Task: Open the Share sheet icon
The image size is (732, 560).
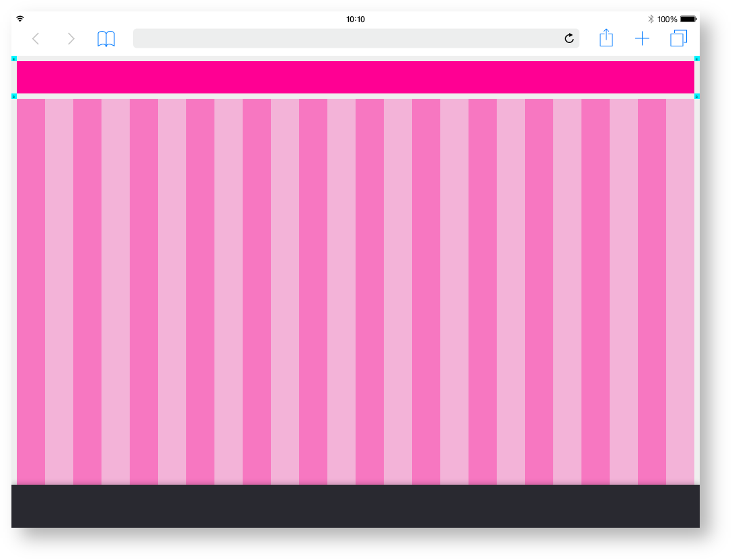Action: pos(606,38)
